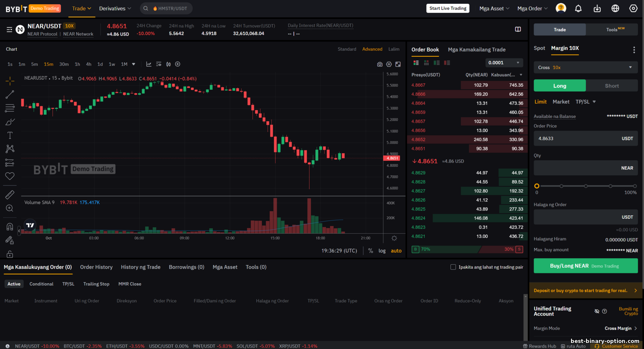
Task: Open the notifications bell icon
Action: coord(578,9)
